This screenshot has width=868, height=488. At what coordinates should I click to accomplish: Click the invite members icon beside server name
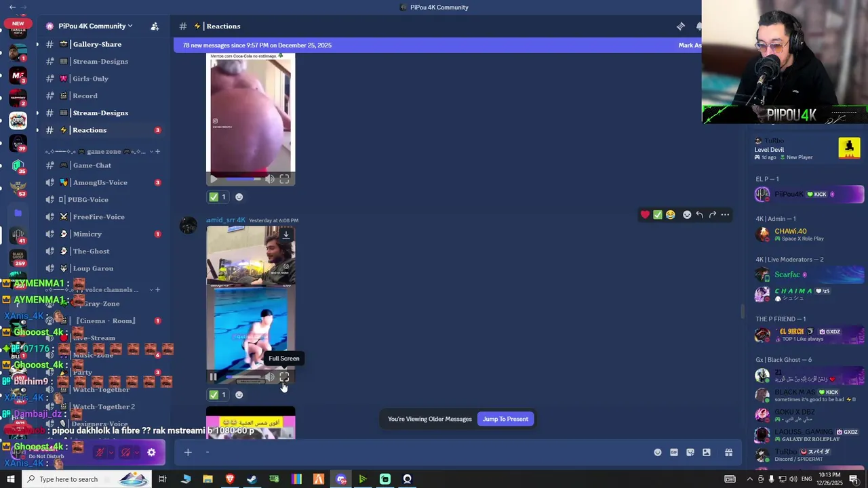click(155, 26)
